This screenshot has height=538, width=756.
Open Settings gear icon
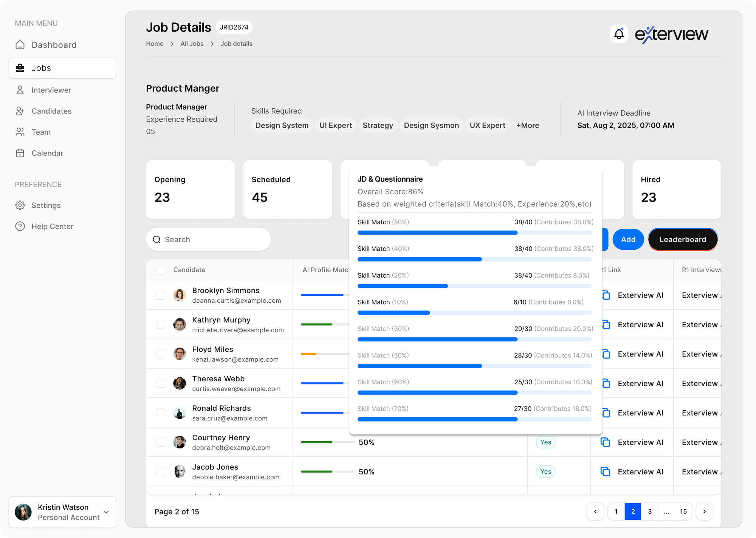[20, 205]
